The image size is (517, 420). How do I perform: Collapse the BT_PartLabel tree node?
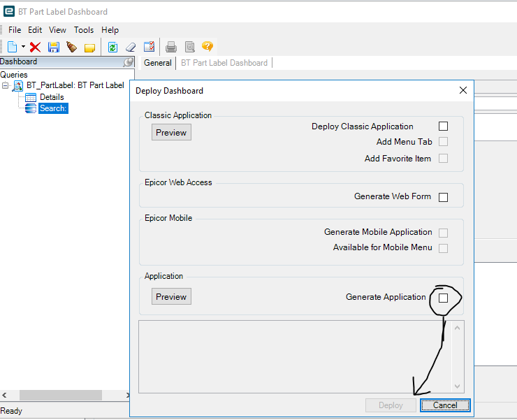(5, 85)
